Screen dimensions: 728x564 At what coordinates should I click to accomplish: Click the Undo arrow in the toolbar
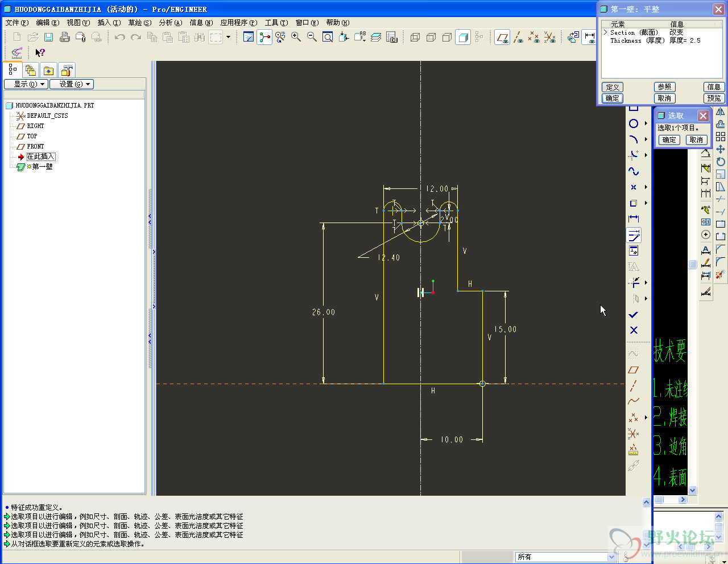click(x=119, y=37)
